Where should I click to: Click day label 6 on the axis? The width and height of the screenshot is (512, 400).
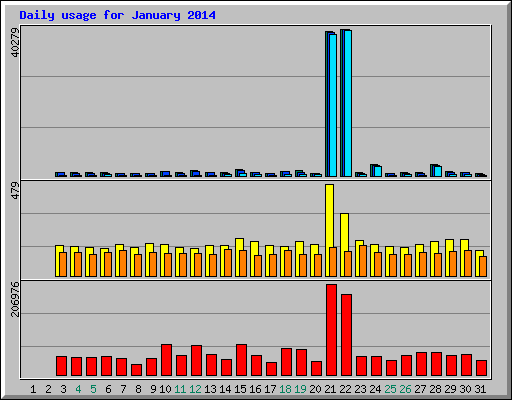pos(108,389)
